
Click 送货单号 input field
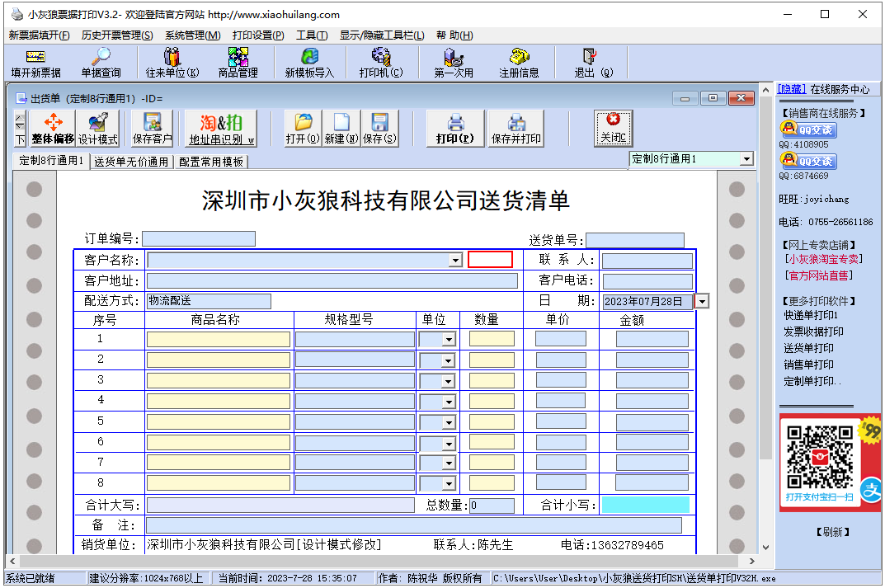coord(635,240)
